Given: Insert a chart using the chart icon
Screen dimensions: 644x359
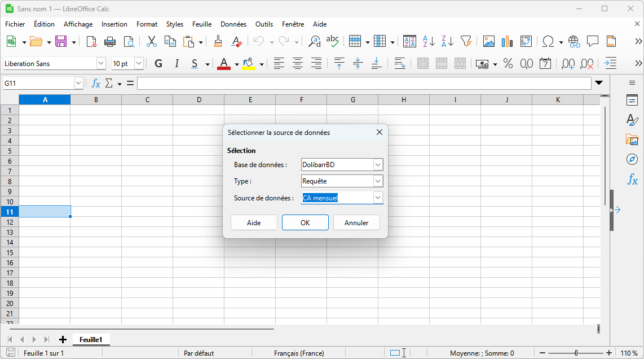Looking at the screenshot, I should (507, 41).
